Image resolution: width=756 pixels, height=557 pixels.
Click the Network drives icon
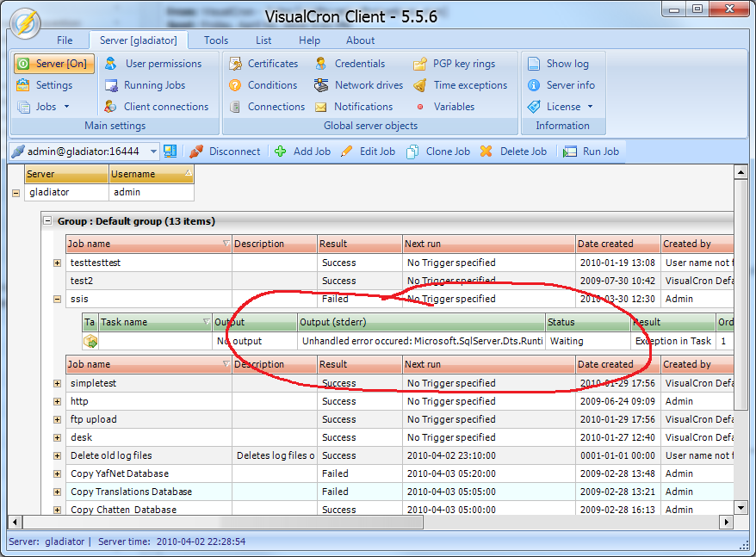321,85
